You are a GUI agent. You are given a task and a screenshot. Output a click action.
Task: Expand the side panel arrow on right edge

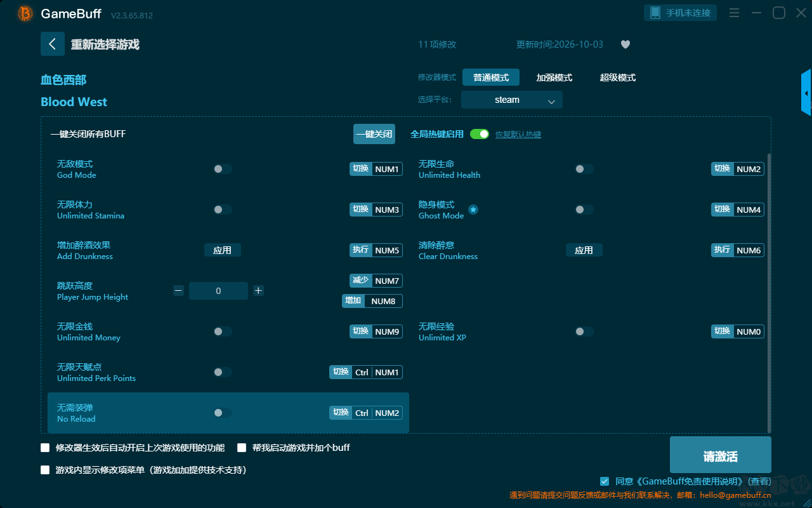pyautogui.click(x=806, y=93)
